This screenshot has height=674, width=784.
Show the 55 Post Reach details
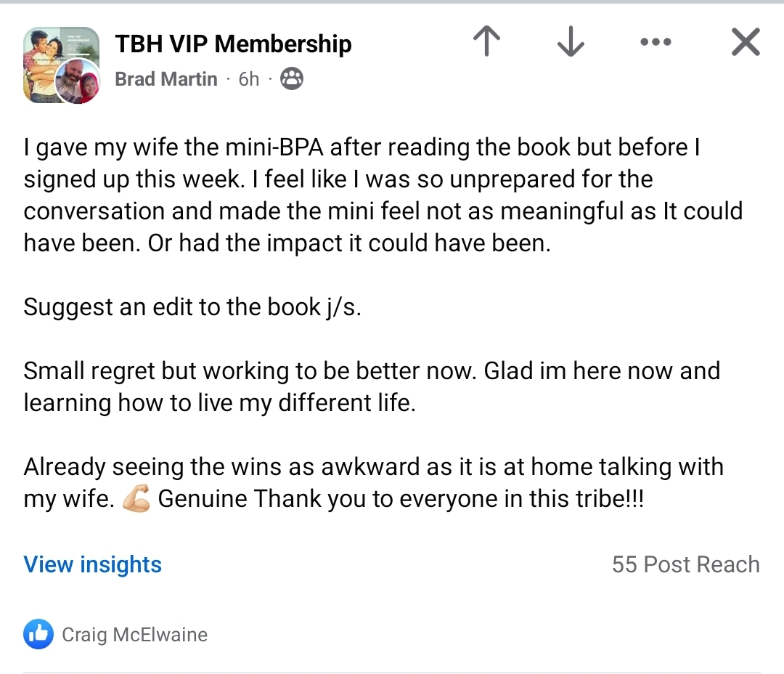(685, 564)
